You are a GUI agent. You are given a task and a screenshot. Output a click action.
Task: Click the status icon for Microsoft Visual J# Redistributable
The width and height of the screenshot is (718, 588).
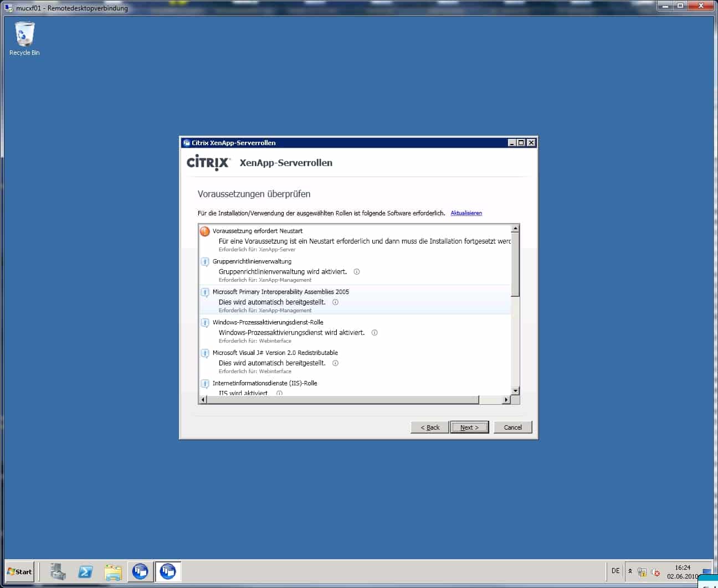coord(205,353)
